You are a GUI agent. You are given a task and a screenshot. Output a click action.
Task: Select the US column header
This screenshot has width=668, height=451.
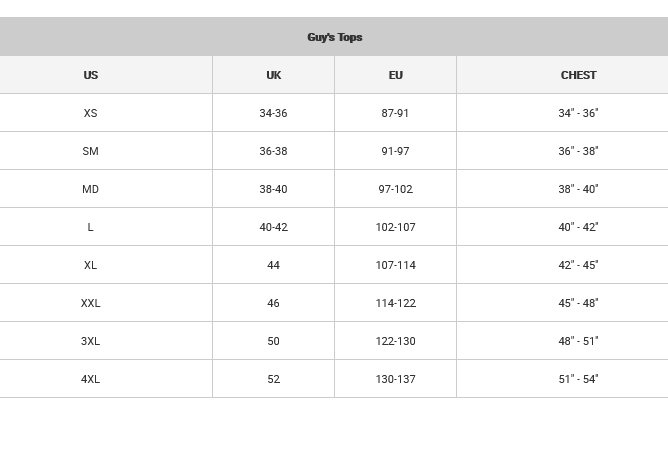(x=91, y=75)
